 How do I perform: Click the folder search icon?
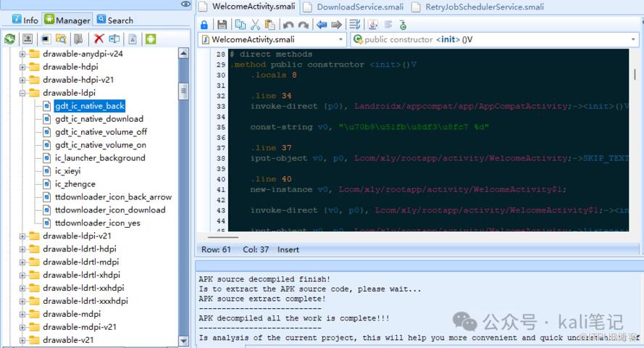click(62, 39)
